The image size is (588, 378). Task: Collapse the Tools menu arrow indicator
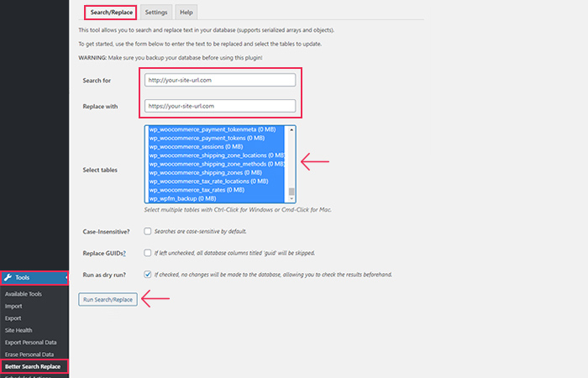[x=67, y=277]
